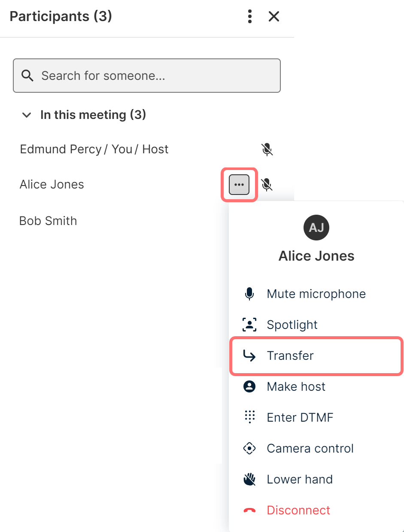Click the Spotlight person icon
The width and height of the screenshot is (404, 532).
pos(249,325)
